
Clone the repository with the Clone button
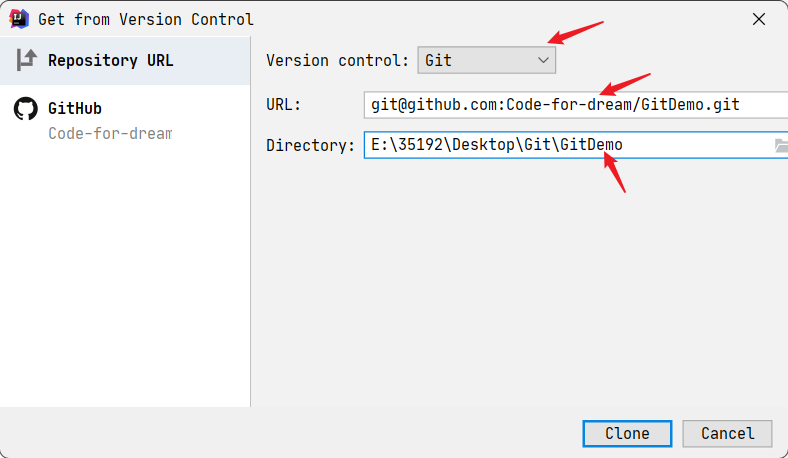point(627,433)
